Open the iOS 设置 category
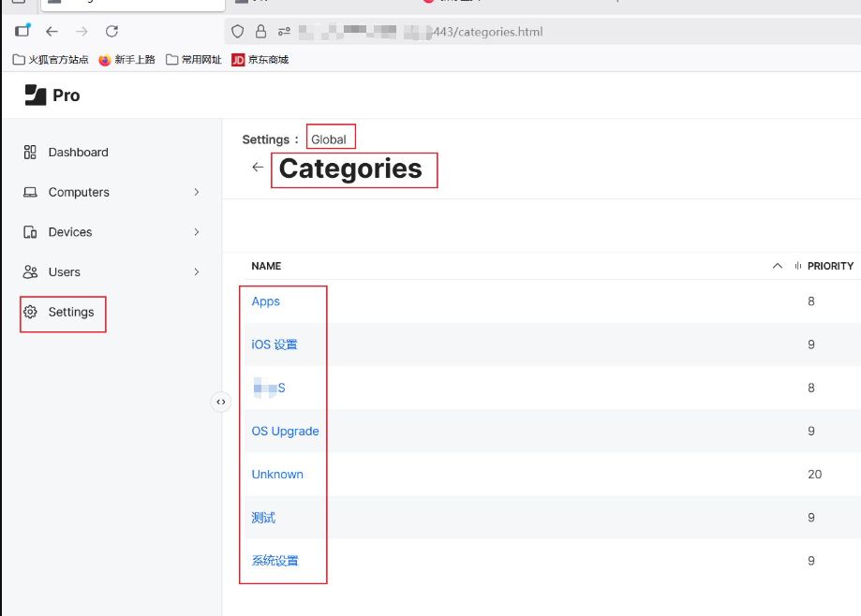 click(275, 345)
